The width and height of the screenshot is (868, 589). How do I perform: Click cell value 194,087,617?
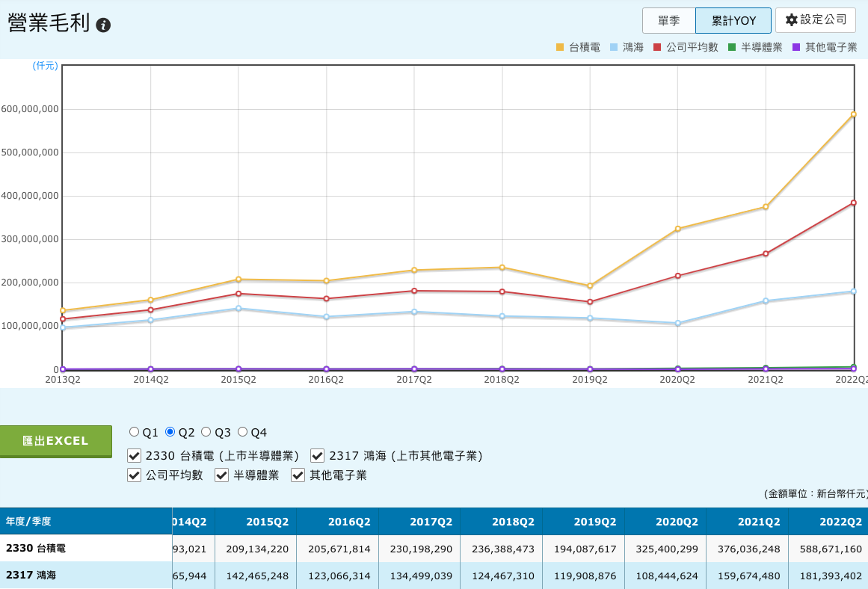[x=585, y=549]
